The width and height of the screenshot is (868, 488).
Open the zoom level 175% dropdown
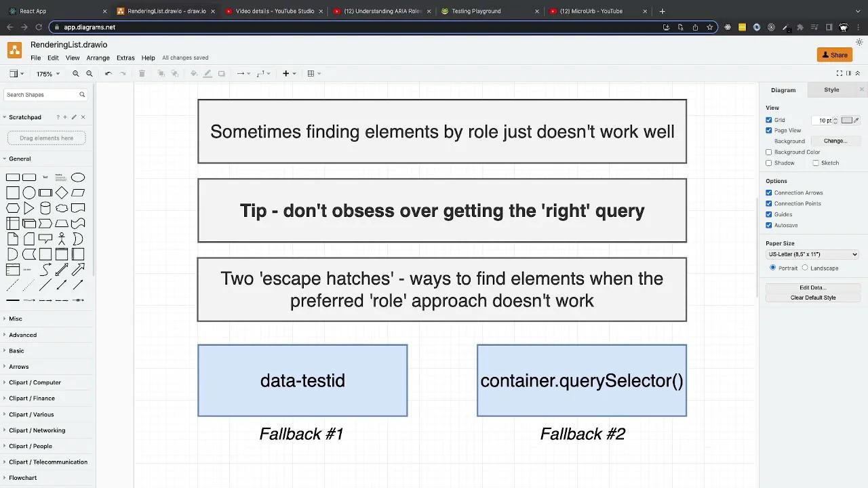tap(47, 73)
